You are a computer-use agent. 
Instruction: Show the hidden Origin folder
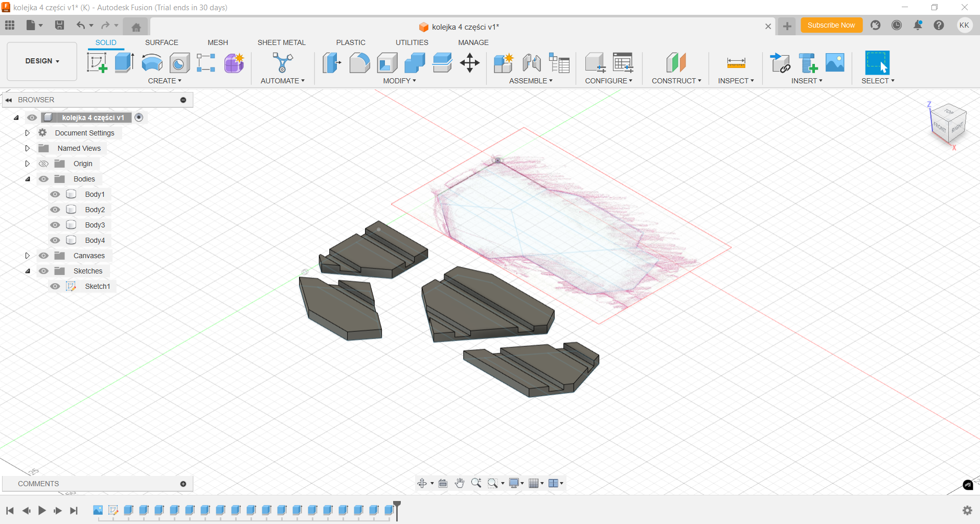(44, 164)
